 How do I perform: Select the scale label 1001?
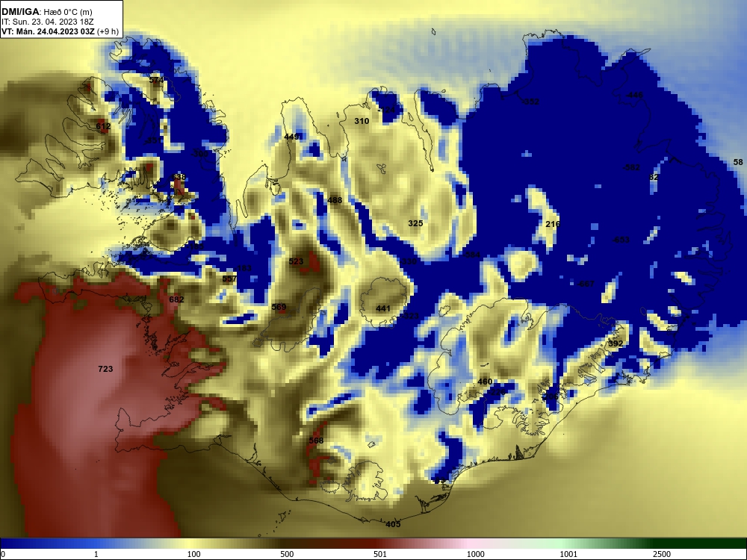568,554
